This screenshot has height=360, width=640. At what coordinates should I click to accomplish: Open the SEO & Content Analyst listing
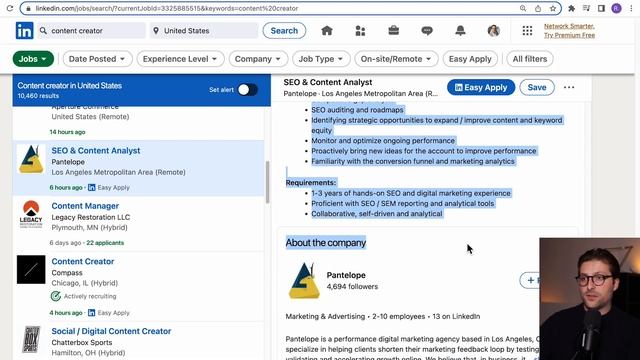pyautogui.click(x=96, y=151)
